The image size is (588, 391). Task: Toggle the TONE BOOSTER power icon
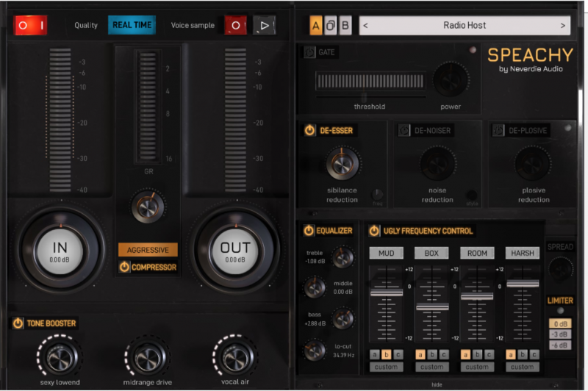click(x=18, y=323)
